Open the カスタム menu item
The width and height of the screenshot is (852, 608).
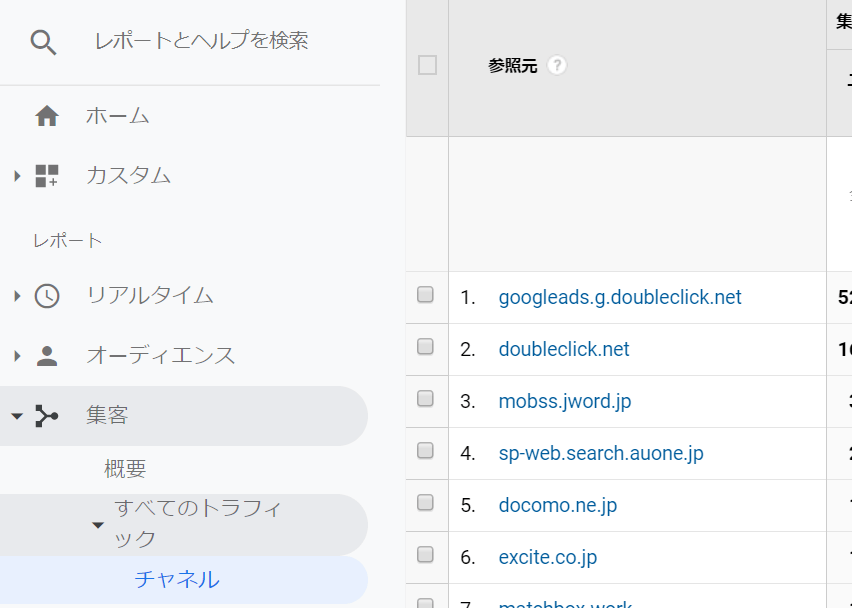click(x=129, y=175)
